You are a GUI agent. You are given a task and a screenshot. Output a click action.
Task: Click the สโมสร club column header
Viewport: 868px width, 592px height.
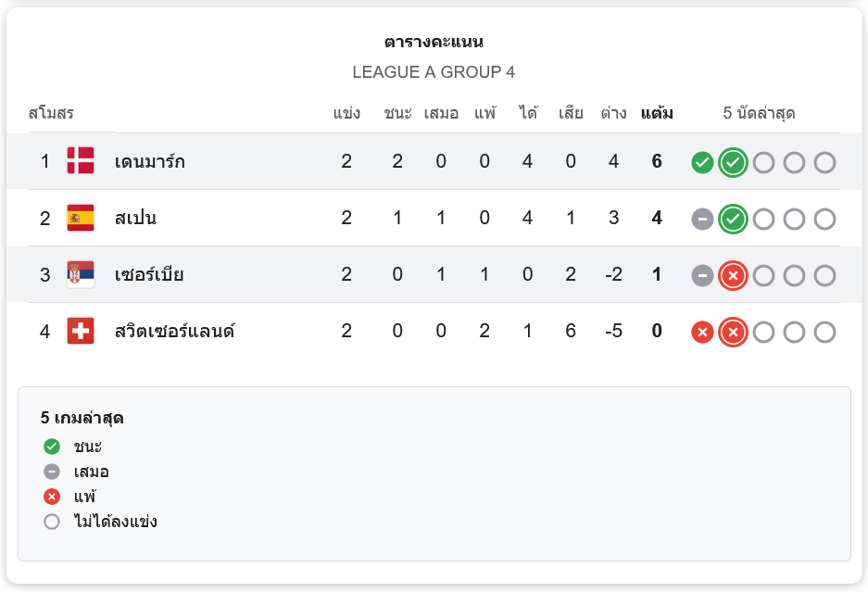click(x=51, y=114)
